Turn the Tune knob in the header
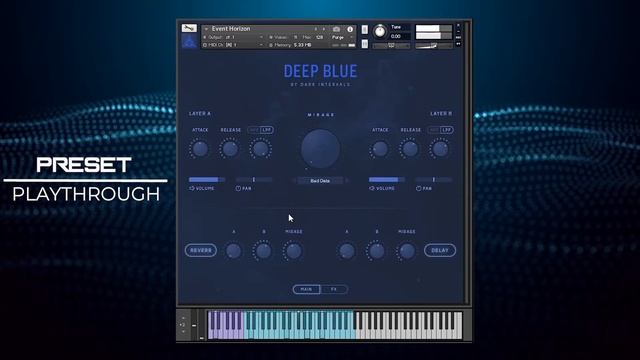Viewport: 640px width, 360px height. (x=380, y=31)
